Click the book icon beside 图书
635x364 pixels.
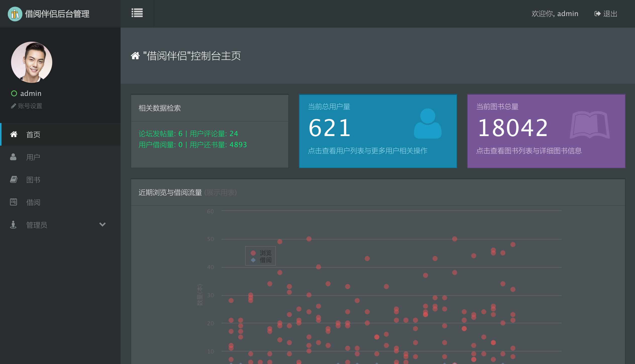[14, 179]
